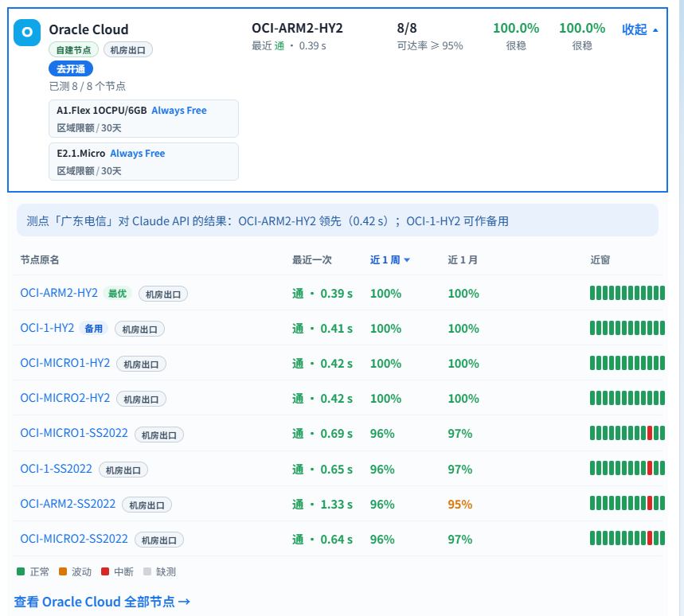Open the OCI-MICRO1-HY2 node link
684x616 pixels.
pos(65,363)
